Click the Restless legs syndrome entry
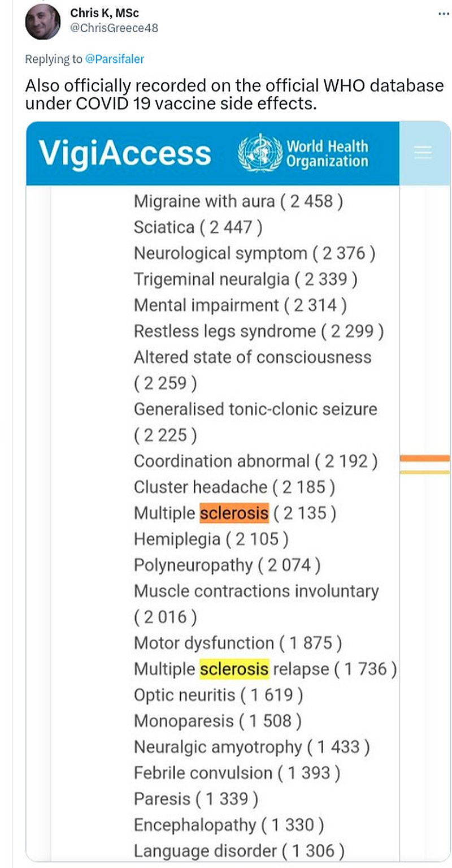Screen dimensions: 452x868 258,331
